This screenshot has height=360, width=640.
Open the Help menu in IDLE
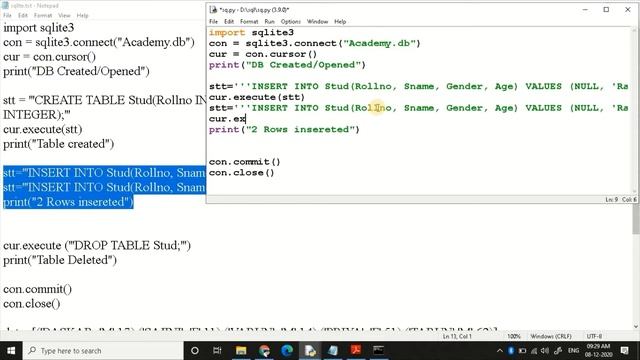coord(340,22)
